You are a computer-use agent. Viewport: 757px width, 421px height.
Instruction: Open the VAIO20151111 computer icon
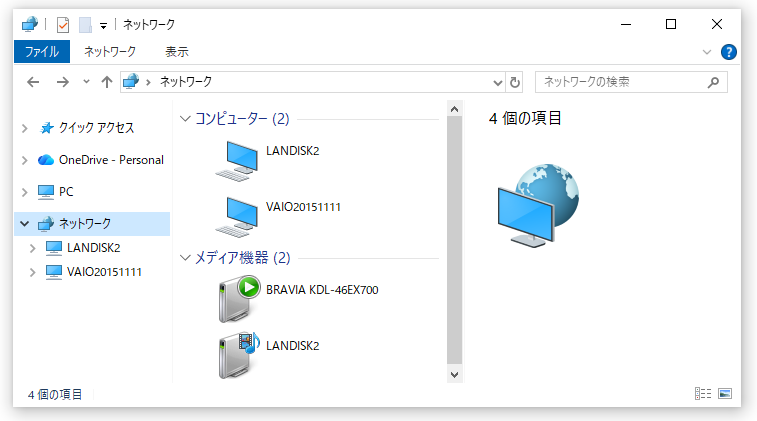pyautogui.click(x=236, y=214)
